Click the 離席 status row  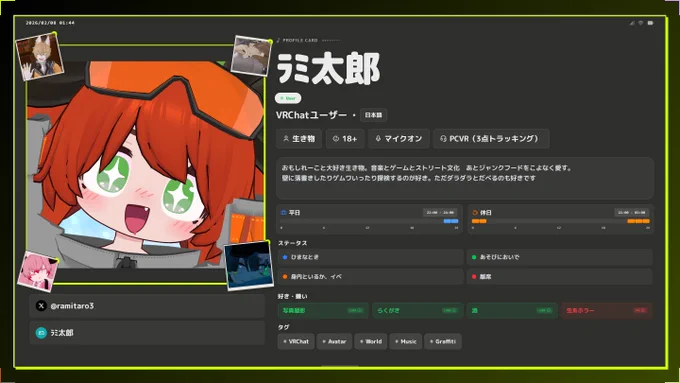[x=560, y=277]
